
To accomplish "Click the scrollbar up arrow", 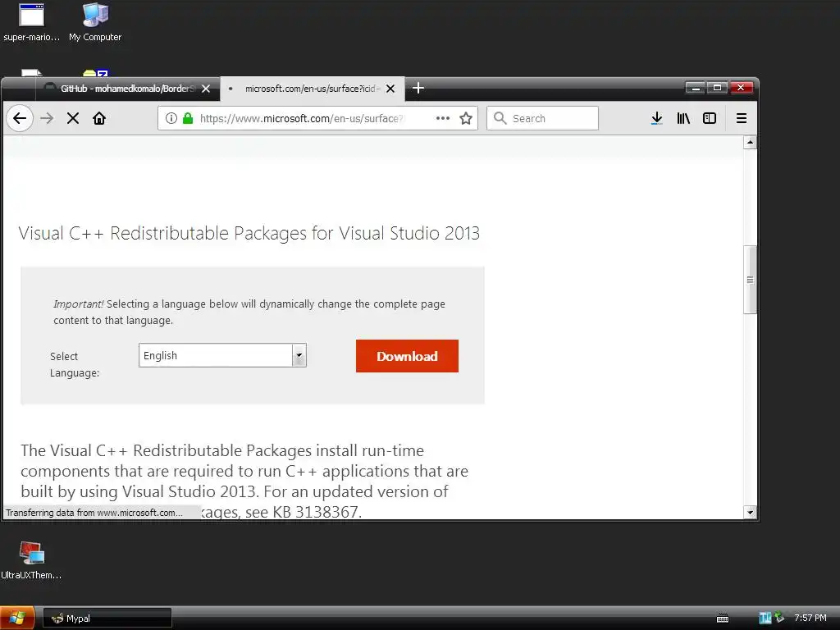I will coord(750,143).
